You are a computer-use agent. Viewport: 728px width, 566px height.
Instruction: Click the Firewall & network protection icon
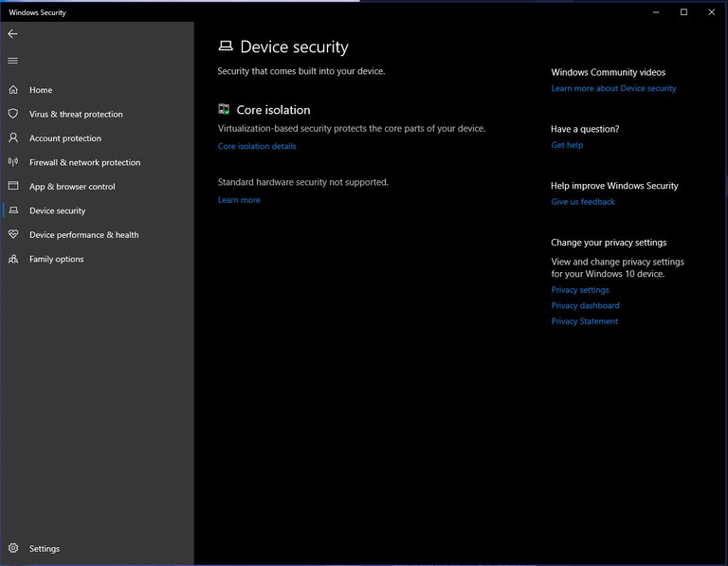click(13, 162)
